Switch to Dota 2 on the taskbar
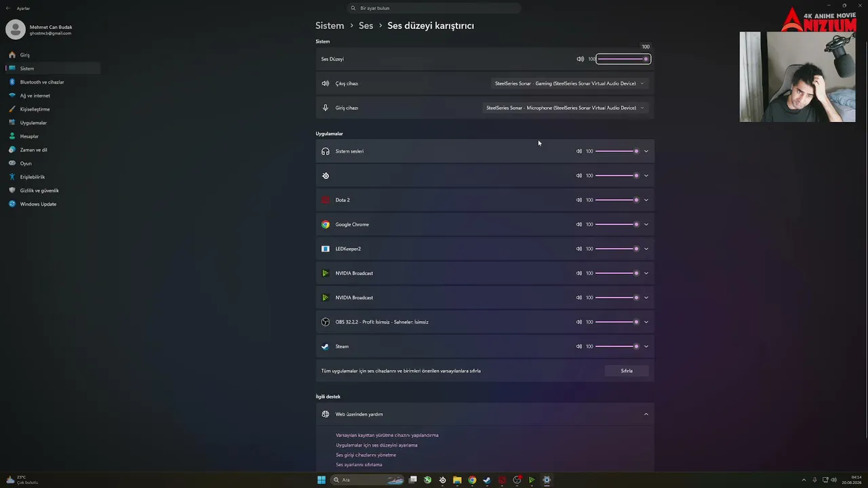This screenshot has height=488, width=868. [x=502, y=480]
